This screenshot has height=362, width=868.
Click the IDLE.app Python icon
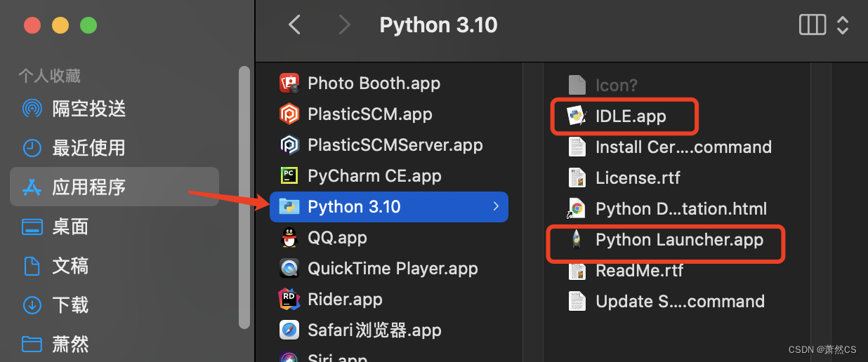(577, 116)
